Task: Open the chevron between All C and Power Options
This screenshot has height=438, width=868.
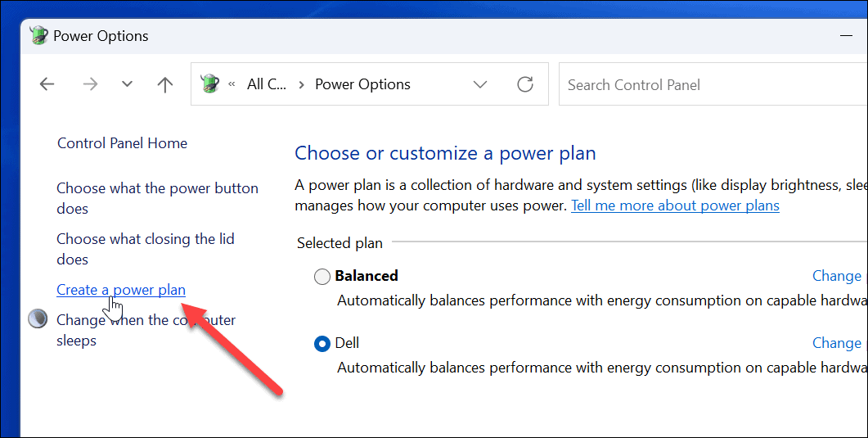Action: [x=301, y=84]
